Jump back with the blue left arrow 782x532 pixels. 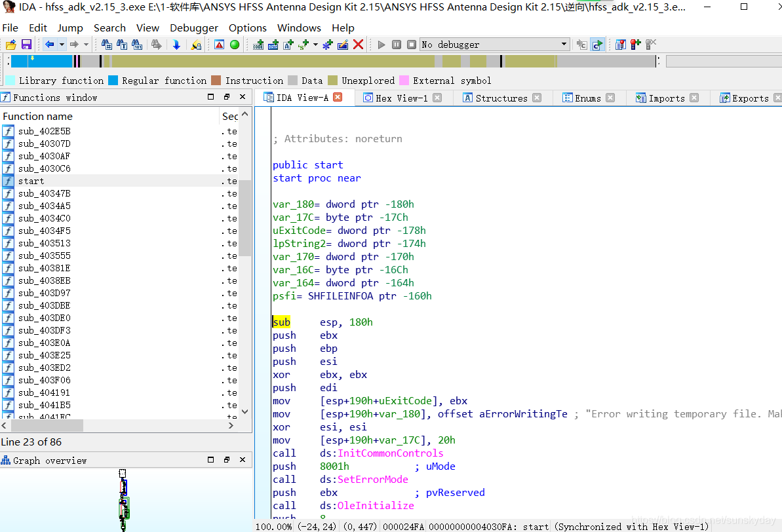(49, 45)
